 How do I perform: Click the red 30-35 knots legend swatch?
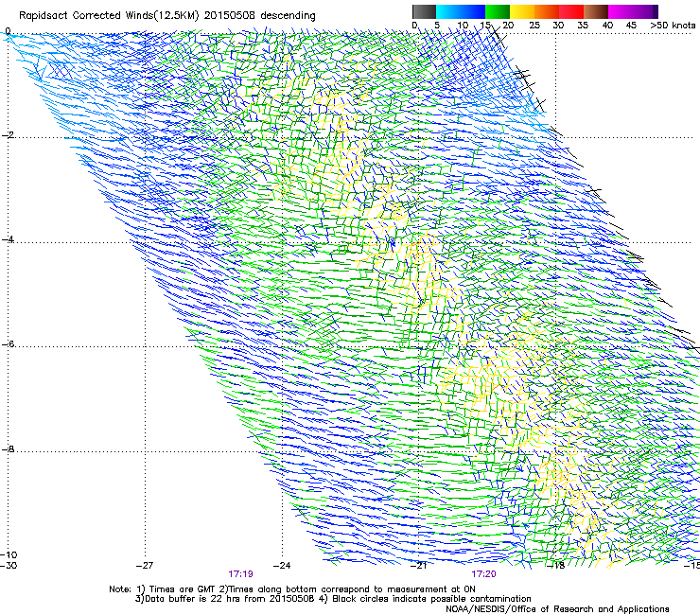[571, 11]
